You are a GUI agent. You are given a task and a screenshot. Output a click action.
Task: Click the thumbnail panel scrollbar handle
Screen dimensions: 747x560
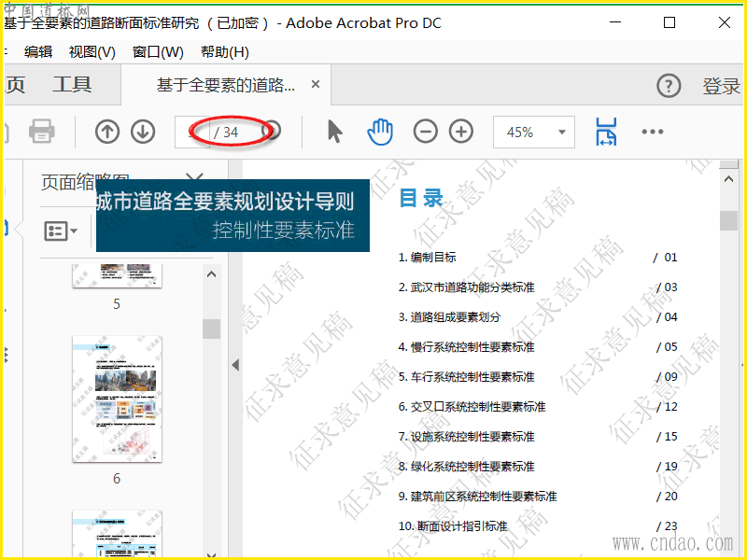(x=211, y=329)
